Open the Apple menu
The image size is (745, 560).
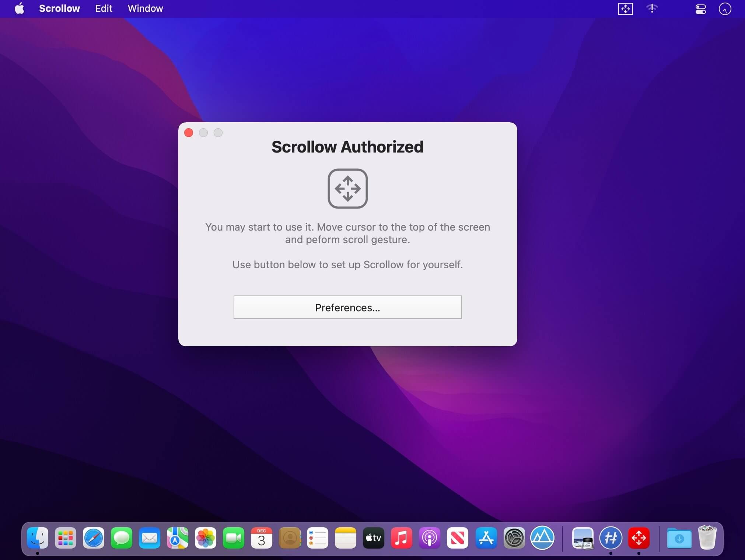[20, 8]
